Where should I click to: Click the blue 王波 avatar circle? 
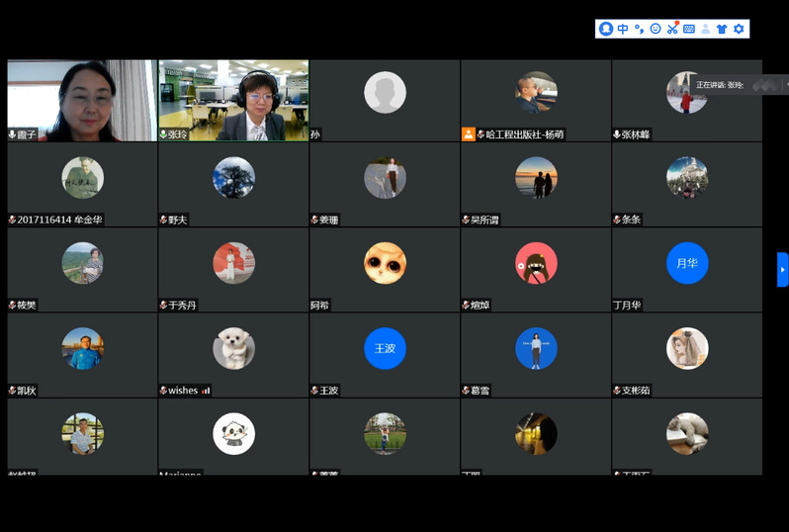(385, 348)
